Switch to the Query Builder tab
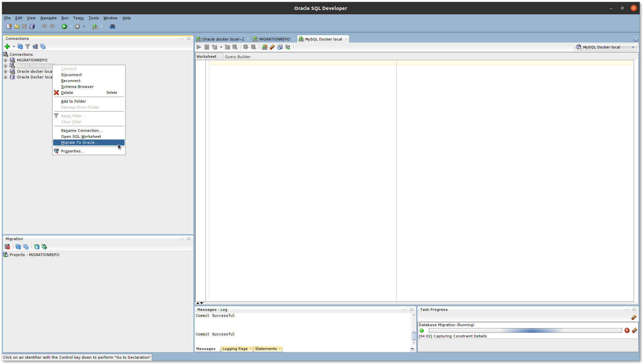Viewport: 643px width, 364px height. point(238,56)
